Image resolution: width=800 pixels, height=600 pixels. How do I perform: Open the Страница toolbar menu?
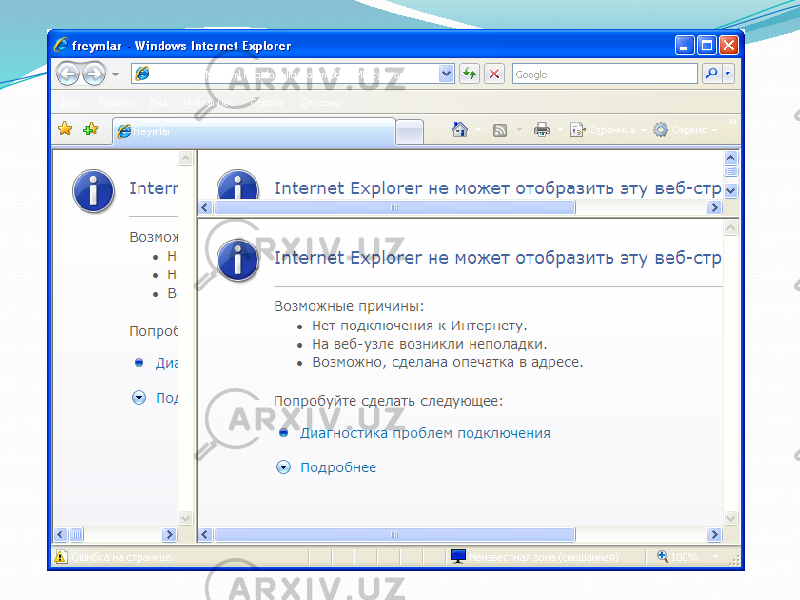[x=608, y=130]
